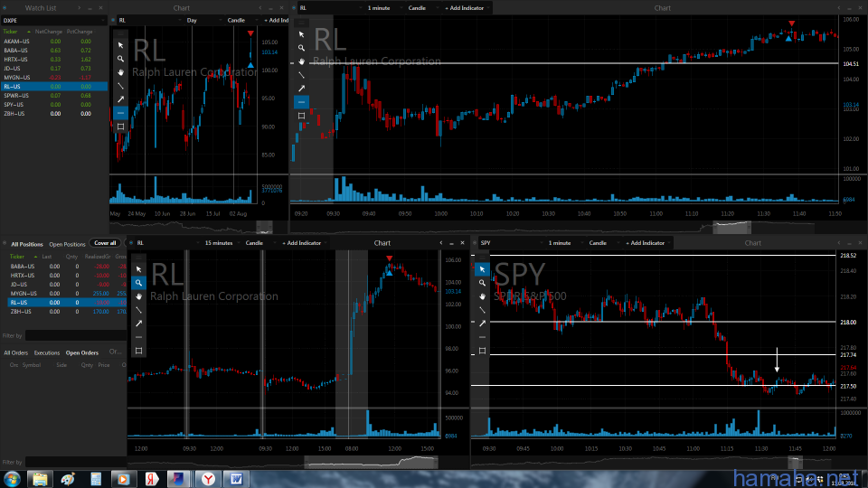Viewport: 868px width, 488px height.
Task: Select pan hand tool in RL 1 minute chart
Action: (x=302, y=61)
